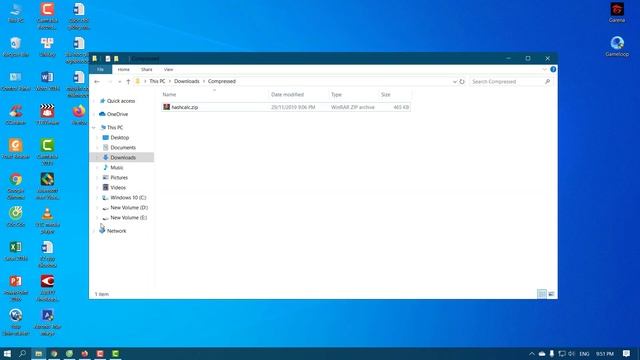Sort files by Type column
640x360 pixels.
354,94
